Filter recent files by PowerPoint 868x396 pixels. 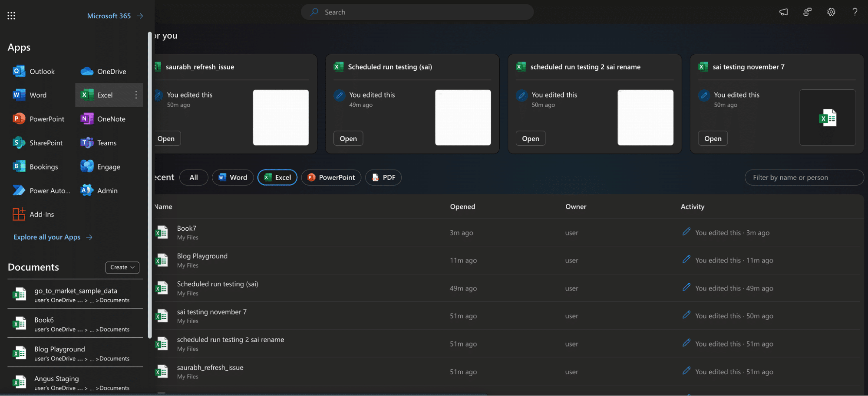(x=331, y=177)
